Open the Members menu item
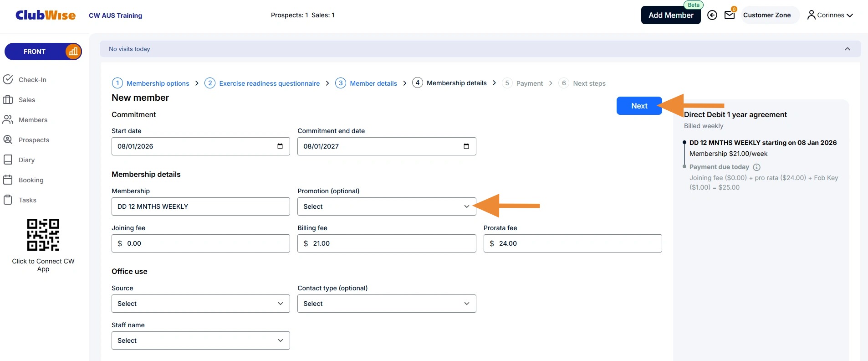The height and width of the screenshot is (361, 868). click(x=33, y=120)
